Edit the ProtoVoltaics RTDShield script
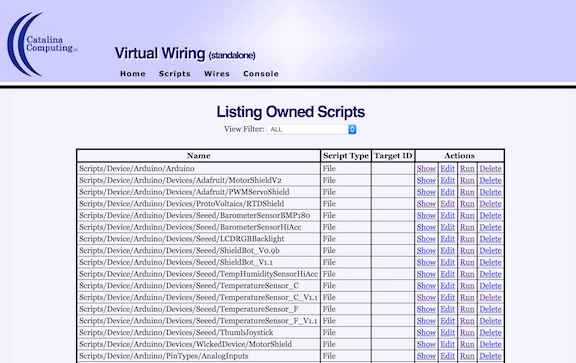 click(447, 204)
